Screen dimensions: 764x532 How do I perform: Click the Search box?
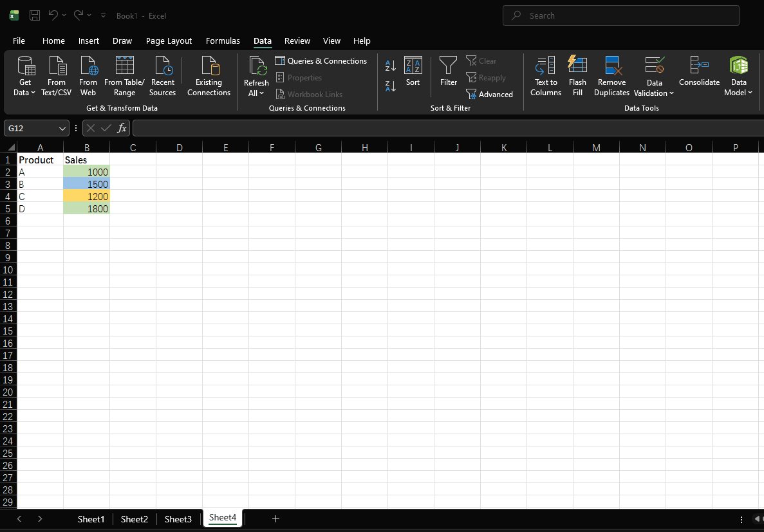tap(620, 15)
